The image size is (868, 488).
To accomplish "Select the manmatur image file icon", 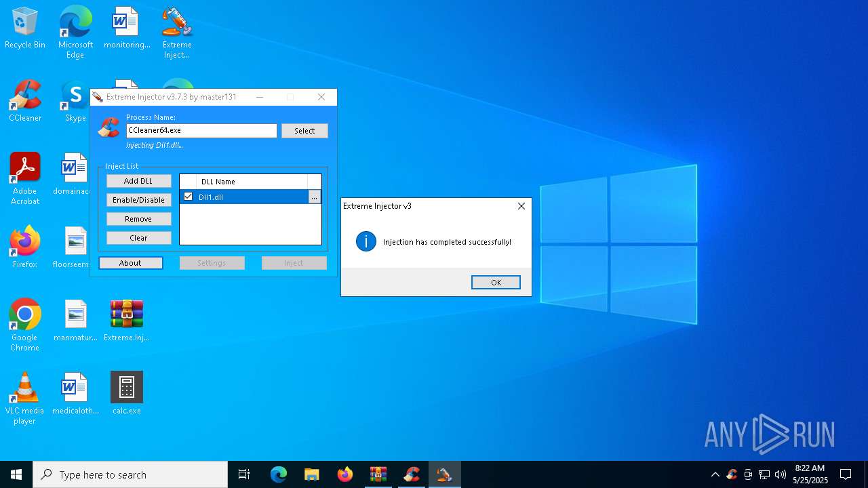I will pyautogui.click(x=75, y=320).
